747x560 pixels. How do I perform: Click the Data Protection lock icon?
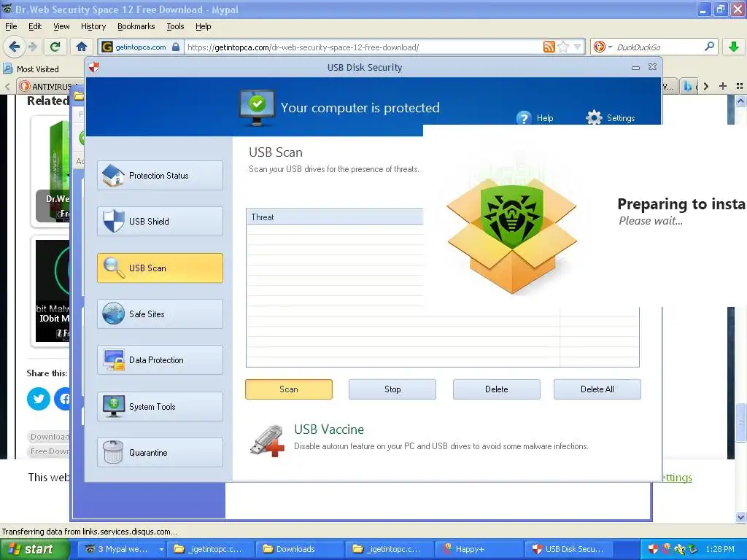[114, 360]
